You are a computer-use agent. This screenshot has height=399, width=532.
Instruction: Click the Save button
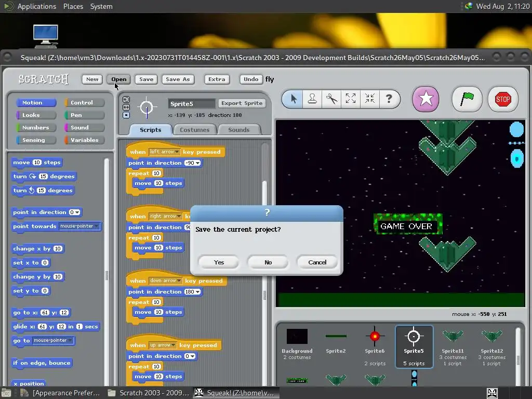click(146, 79)
